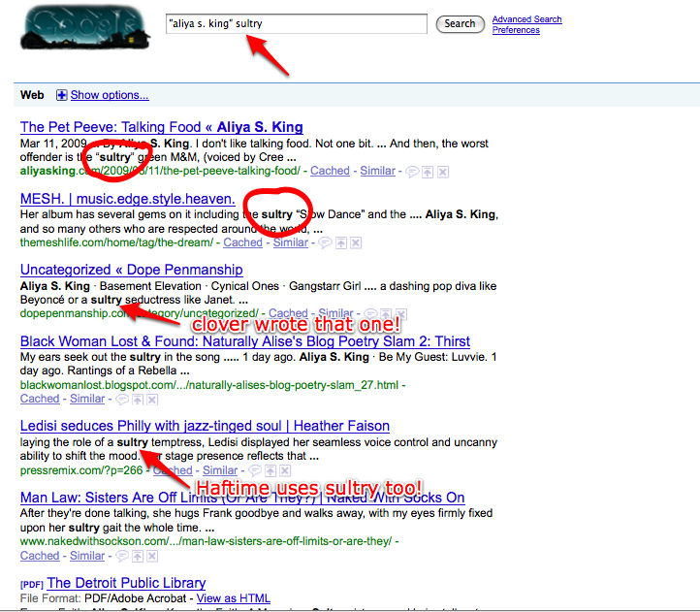Expand Show options with the plus icon
This screenshot has height=612, width=700.
coord(62,95)
